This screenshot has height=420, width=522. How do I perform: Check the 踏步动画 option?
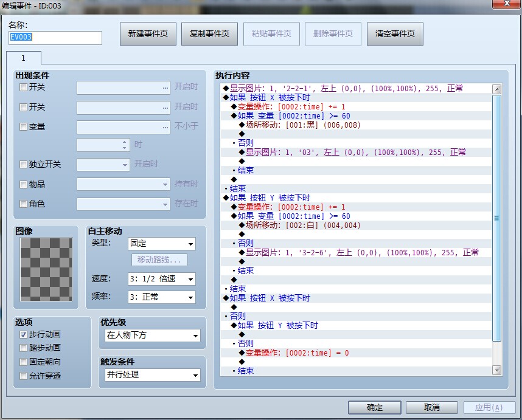click(23, 348)
